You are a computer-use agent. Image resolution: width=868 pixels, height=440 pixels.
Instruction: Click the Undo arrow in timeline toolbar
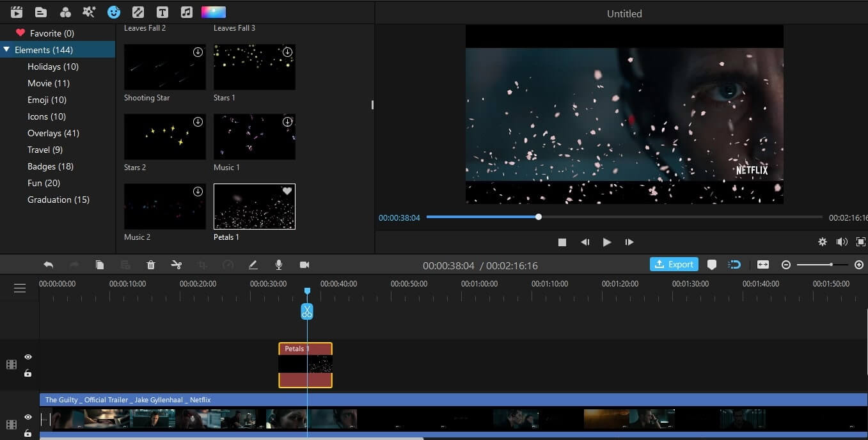tap(49, 265)
